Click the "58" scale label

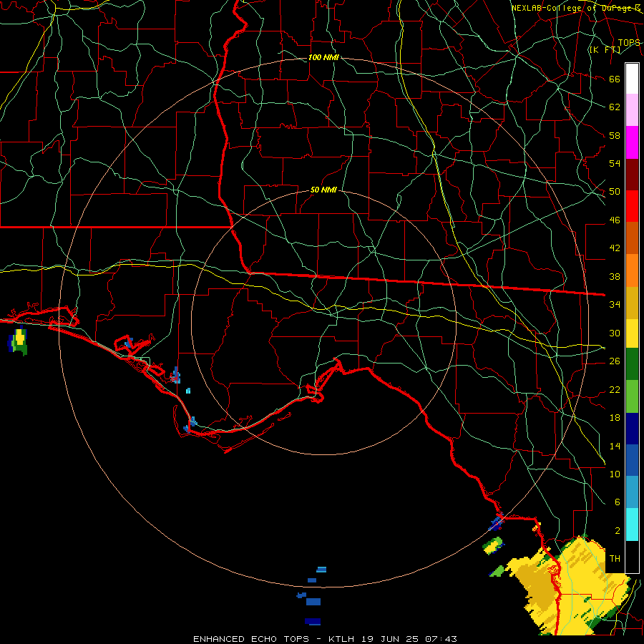pyautogui.click(x=615, y=135)
